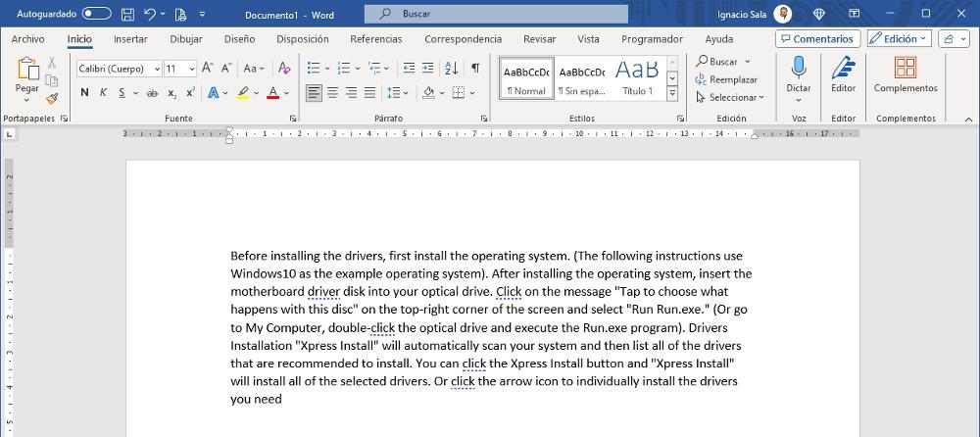Increase font size with the larger A icon

(208, 69)
